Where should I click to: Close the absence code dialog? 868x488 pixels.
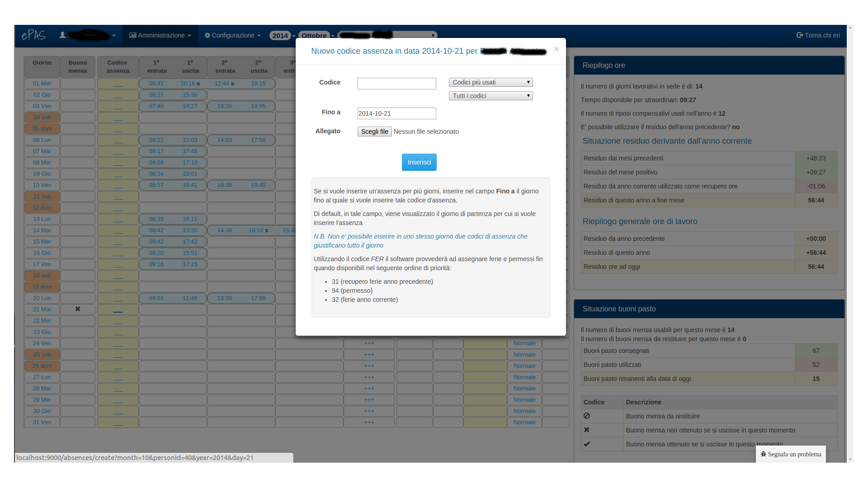(x=557, y=49)
